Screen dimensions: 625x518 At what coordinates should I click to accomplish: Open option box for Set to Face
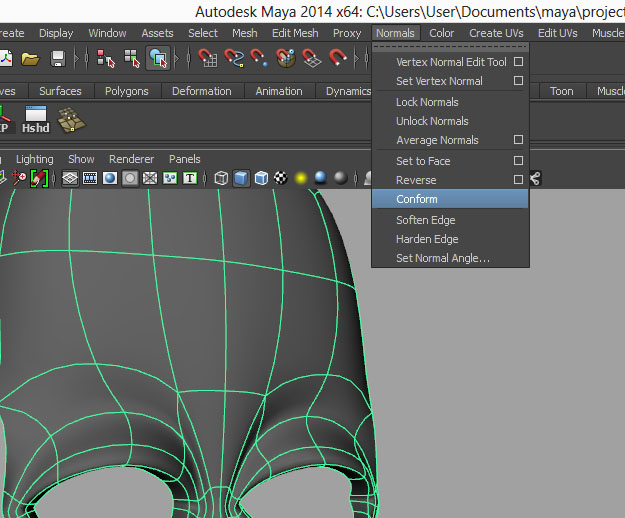[518, 161]
